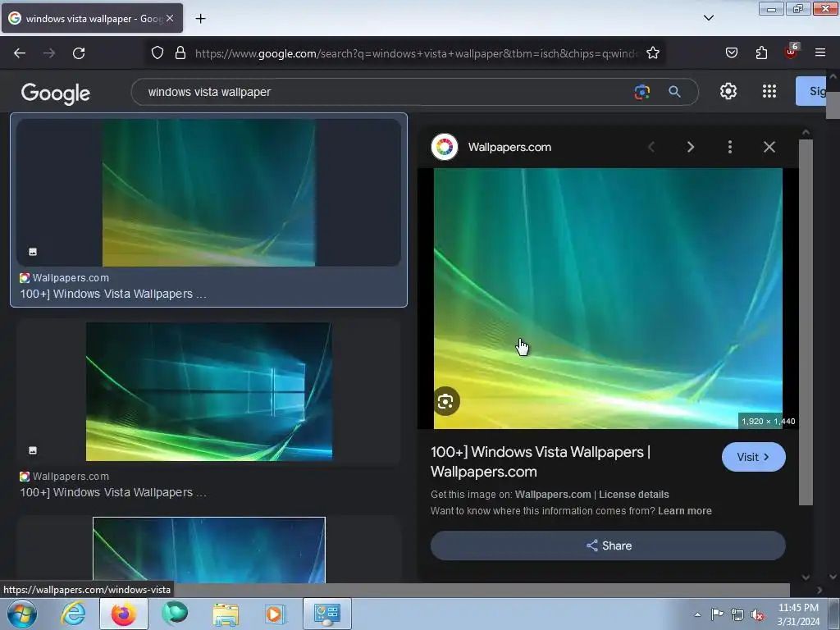Screen dimensions: 840x630
Task: Click the Share button
Action: tap(608, 546)
